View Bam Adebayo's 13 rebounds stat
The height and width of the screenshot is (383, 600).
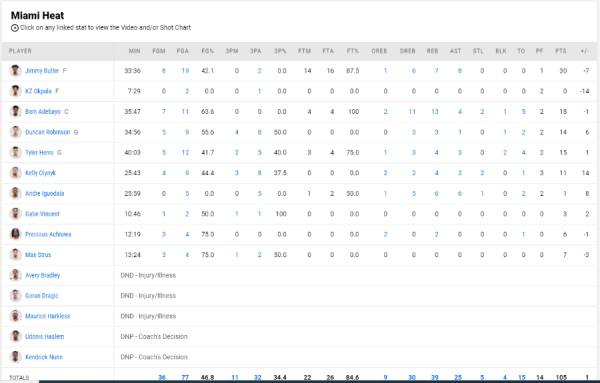pos(435,112)
